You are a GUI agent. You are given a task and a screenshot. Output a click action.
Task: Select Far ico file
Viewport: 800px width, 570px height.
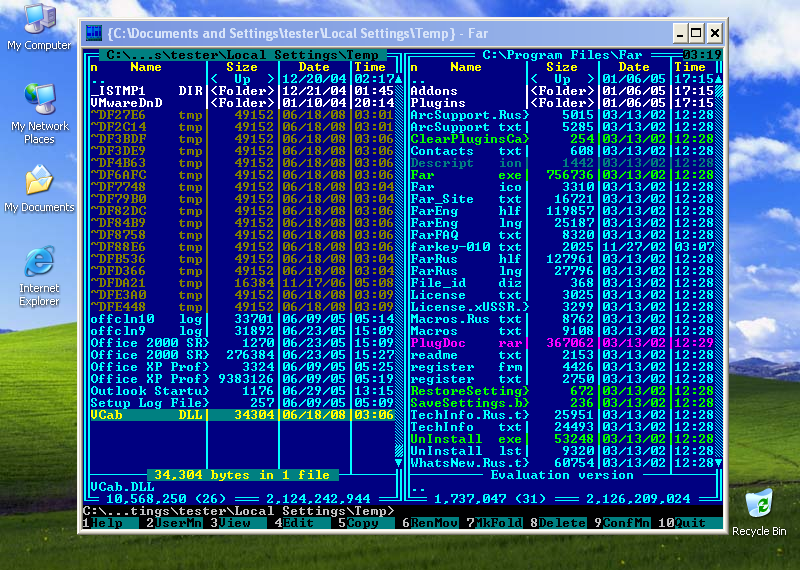pyautogui.click(x=562, y=187)
